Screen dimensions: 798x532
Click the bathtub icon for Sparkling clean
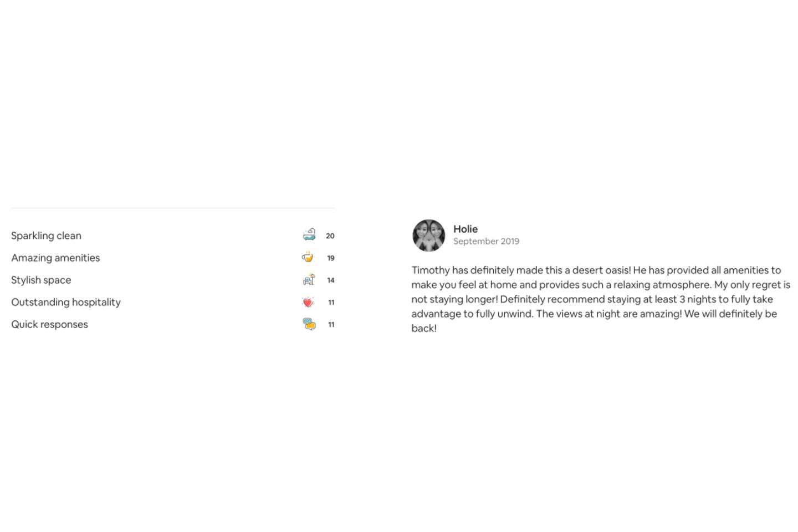pos(309,235)
